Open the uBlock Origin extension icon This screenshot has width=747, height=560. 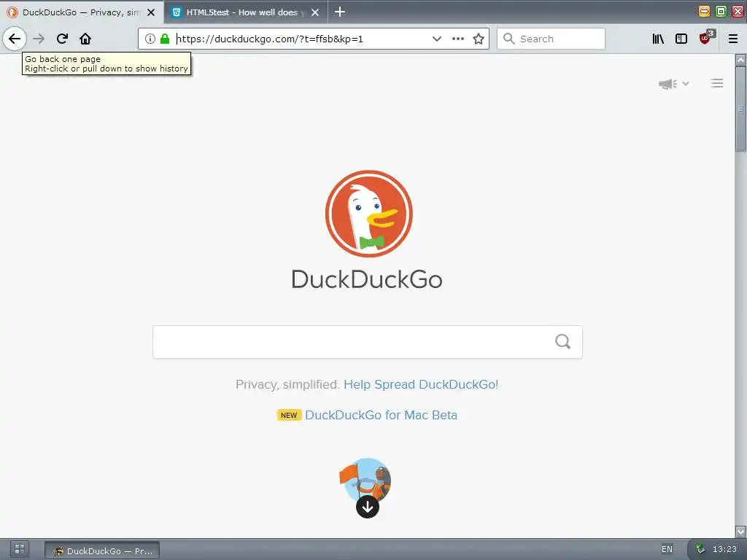click(706, 38)
